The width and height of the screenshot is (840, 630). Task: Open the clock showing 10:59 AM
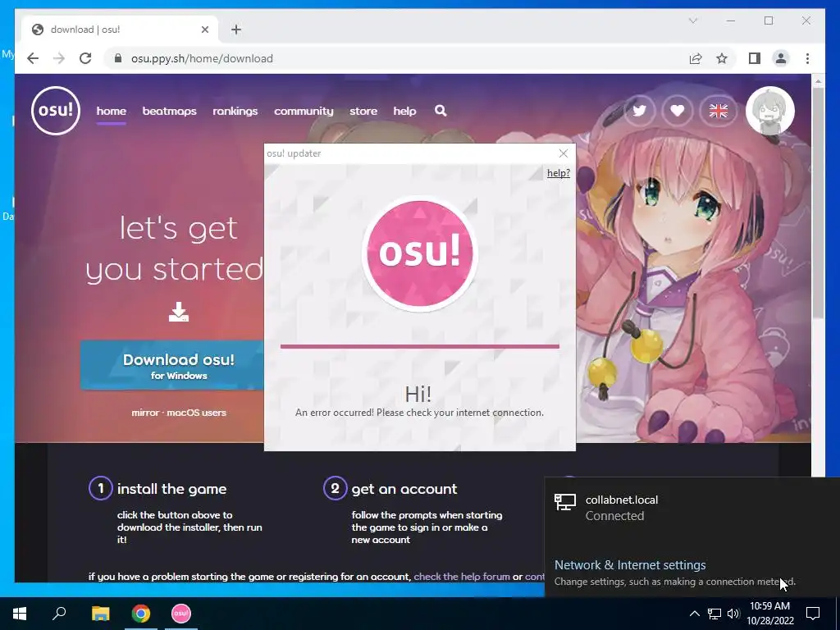pos(769,614)
